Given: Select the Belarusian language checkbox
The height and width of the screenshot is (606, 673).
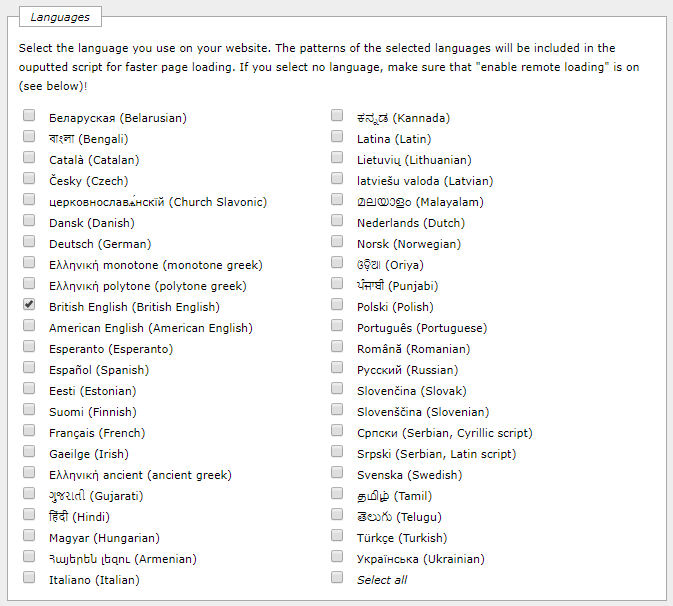Looking at the screenshot, I should click(x=29, y=115).
